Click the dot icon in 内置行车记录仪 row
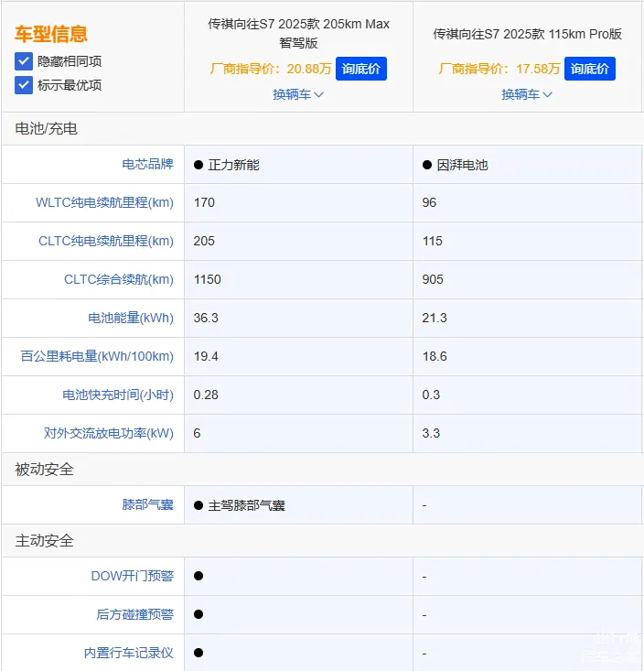The width and height of the screenshot is (644, 671). tap(199, 653)
